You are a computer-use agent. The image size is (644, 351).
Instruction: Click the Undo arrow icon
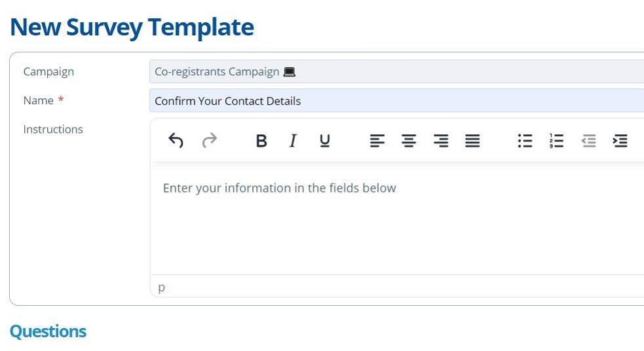(x=176, y=140)
